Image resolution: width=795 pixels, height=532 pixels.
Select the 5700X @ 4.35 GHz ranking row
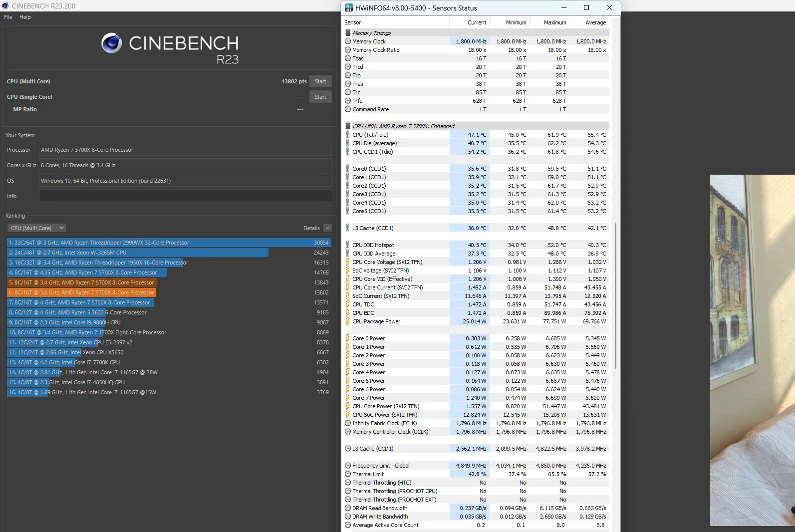[x=169, y=272]
